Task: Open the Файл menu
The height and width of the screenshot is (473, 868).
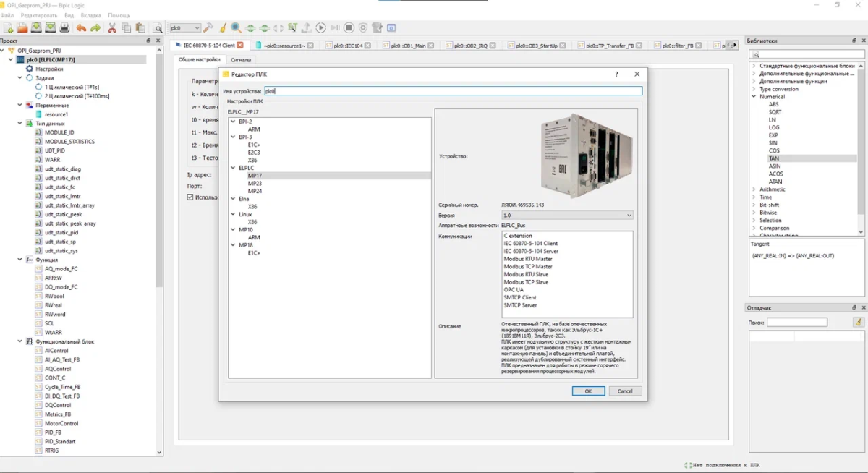Action: pyautogui.click(x=7, y=15)
